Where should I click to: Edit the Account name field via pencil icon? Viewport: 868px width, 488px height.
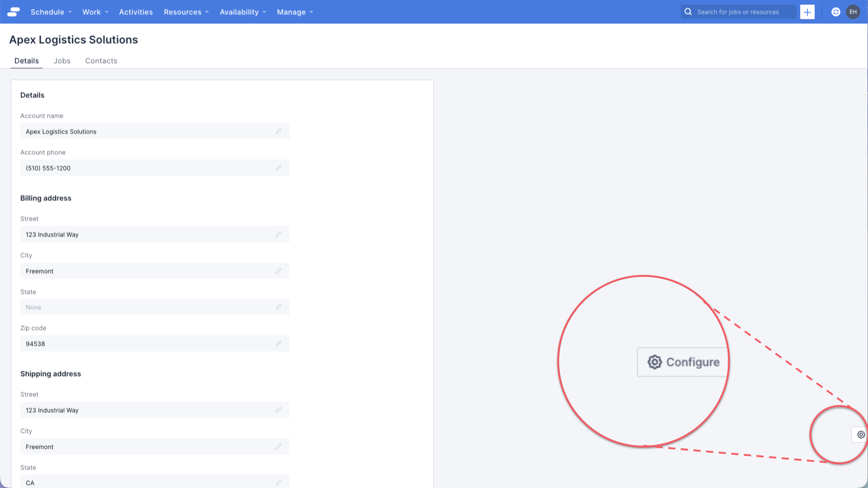point(278,131)
